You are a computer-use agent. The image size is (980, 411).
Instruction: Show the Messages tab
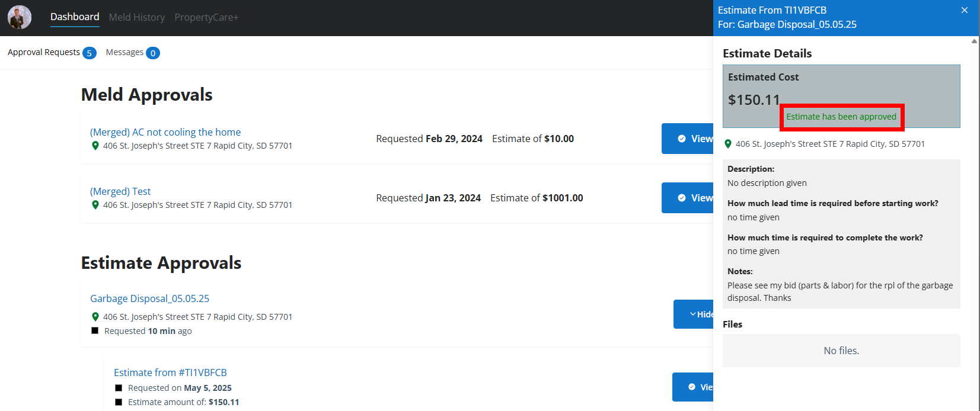125,52
